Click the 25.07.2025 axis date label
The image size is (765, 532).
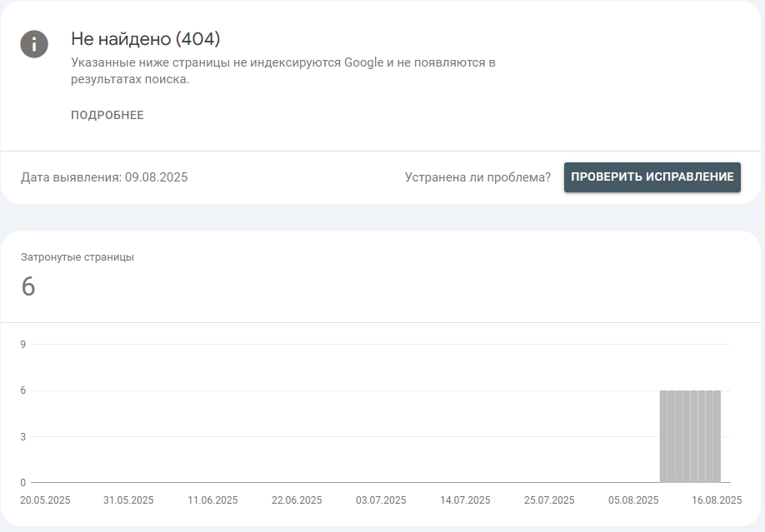(549, 500)
